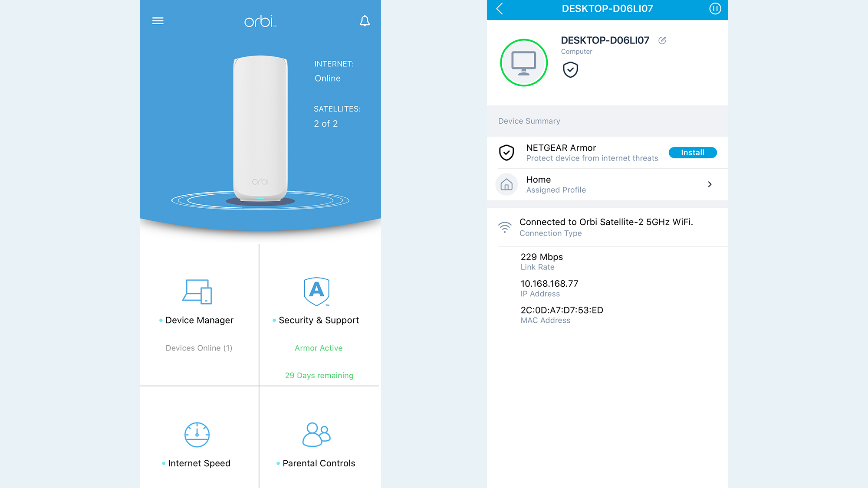This screenshot has height=488, width=868.
Task: Tap the Home profile house icon
Action: click(506, 185)
